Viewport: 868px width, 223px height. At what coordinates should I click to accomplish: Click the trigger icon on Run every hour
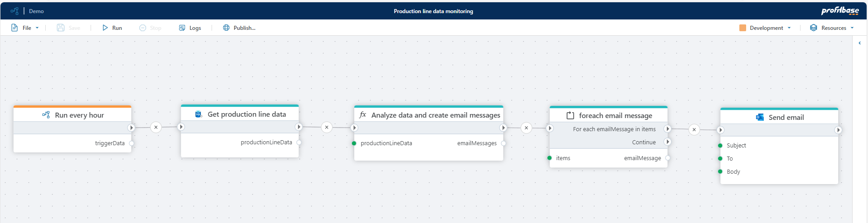coord(46,115)
